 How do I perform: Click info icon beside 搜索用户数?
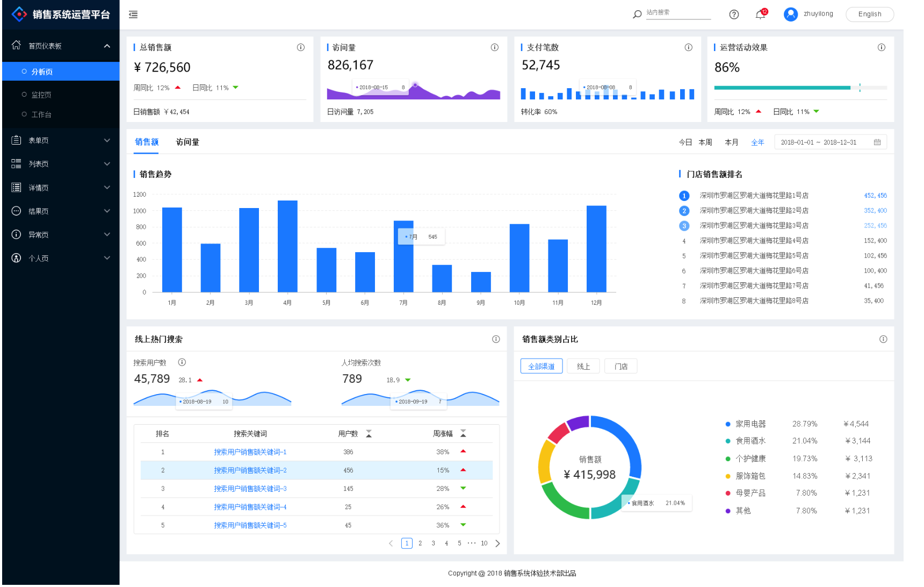pyautogui.click(x=182, y=362)
